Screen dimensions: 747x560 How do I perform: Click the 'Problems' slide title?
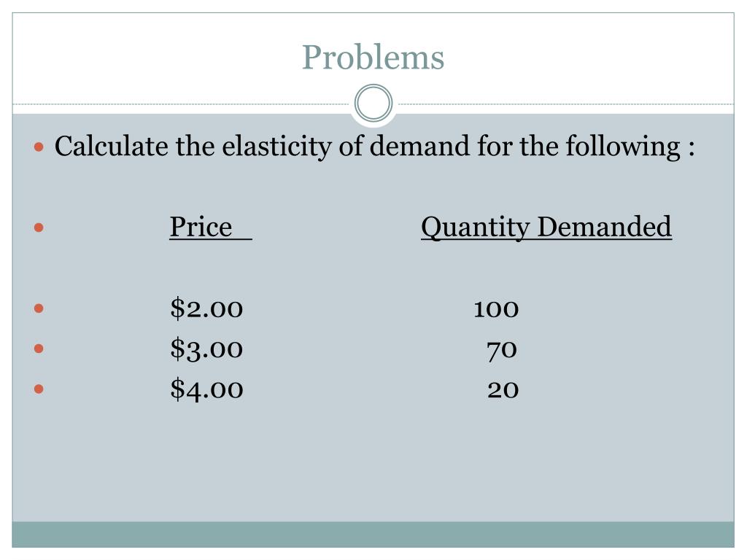point(373,58)
